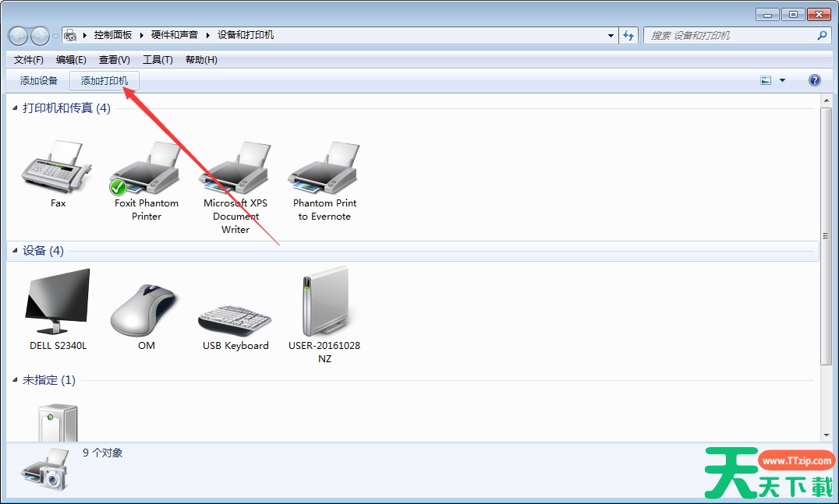
Task: Open the 编辑(E) menu
Action: coord(71,60)
